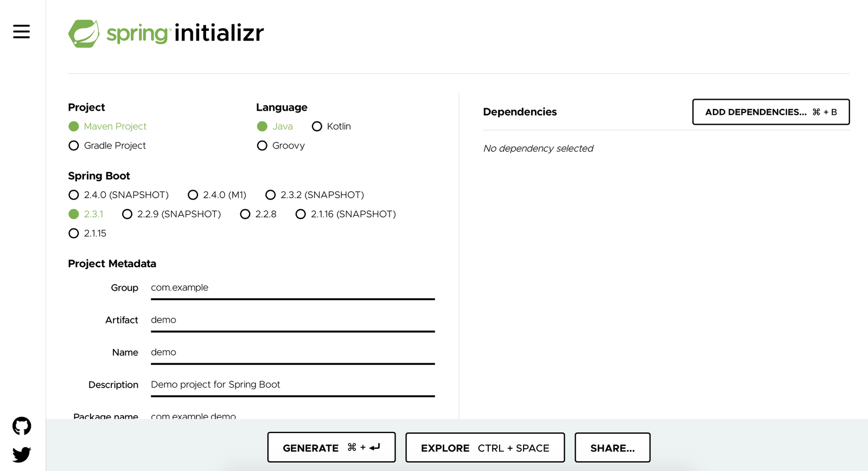Click the Explore button

485,448
